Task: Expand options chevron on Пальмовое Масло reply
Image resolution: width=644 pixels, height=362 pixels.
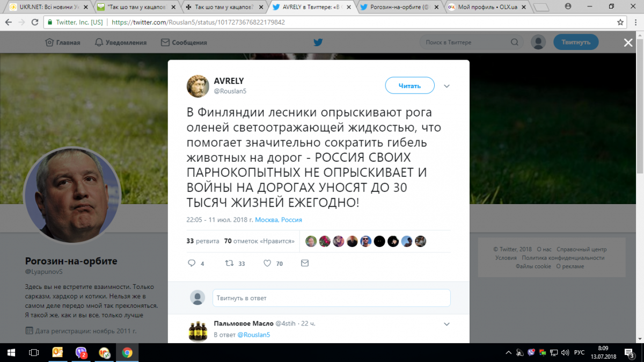Action: [447, 324]
